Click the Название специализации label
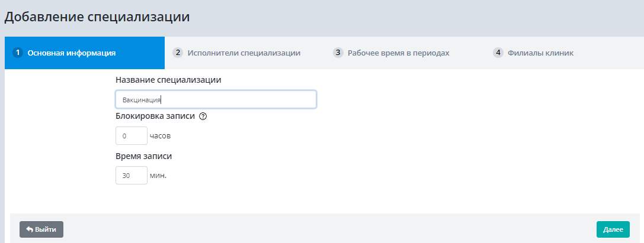 tap(168, 80)
